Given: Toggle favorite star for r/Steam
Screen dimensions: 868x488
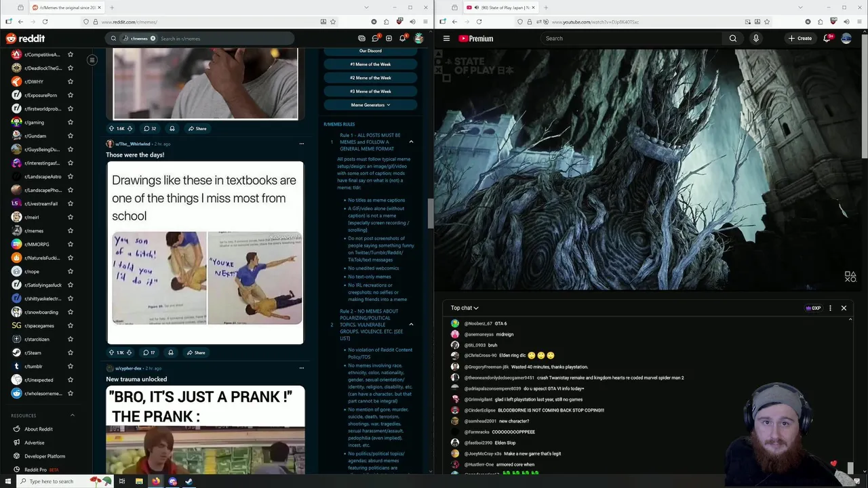Looking at the screenshot, I should [70, 352].
